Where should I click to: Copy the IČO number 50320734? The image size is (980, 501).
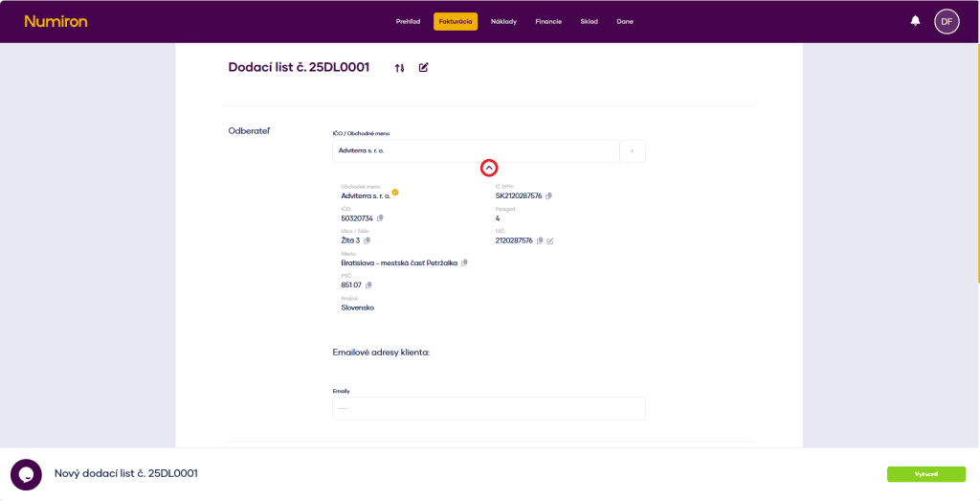pos(380,218)
